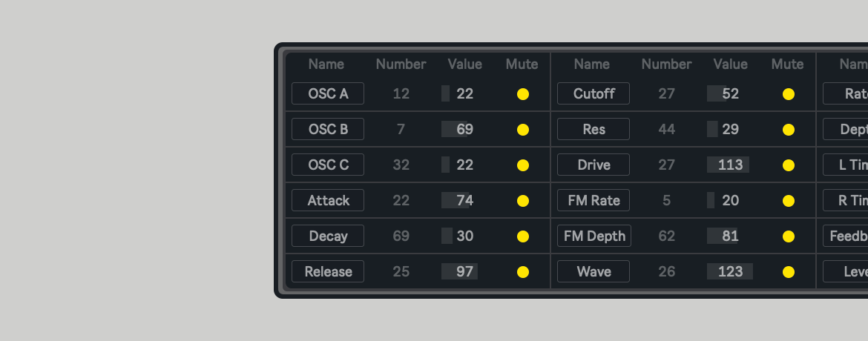Select the FM Rate name box
This screenshot has width=868, height=341.
coord(594,200)
